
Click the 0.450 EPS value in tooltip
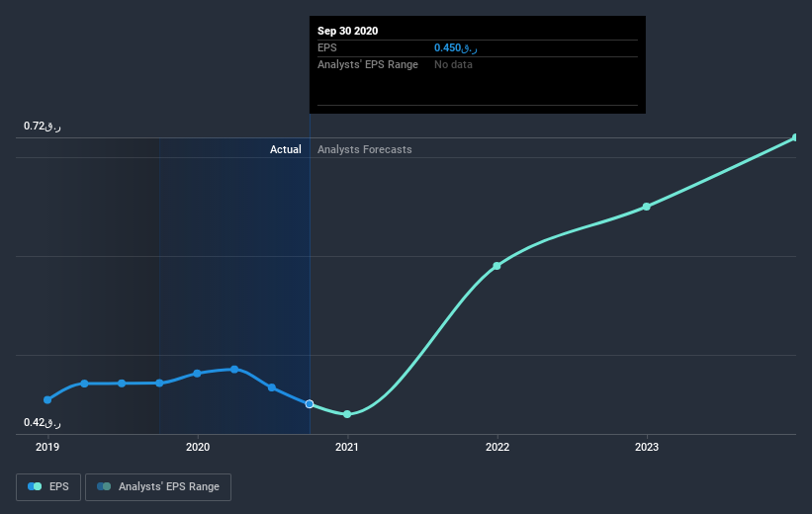[x=456, y=47]
